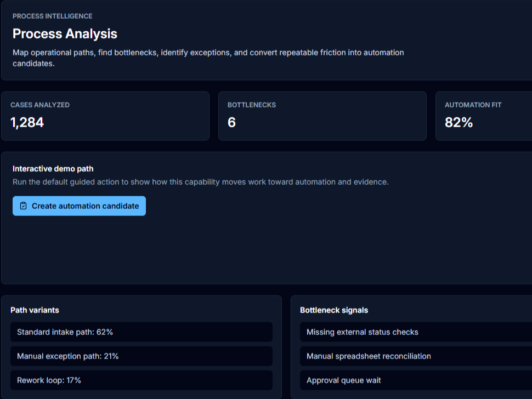Click the BOTTLENECKS card label

[252, 105]
